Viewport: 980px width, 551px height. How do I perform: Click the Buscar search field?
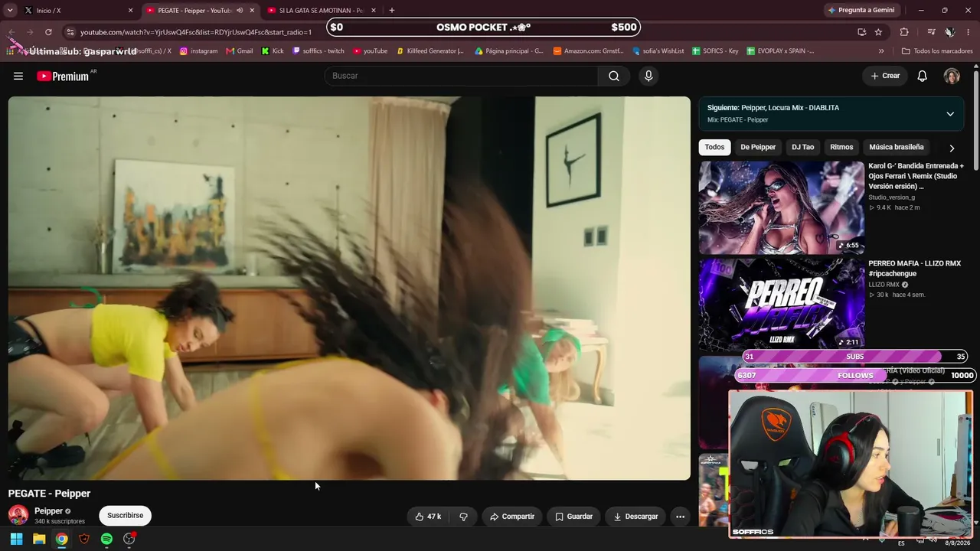pyautogui.click(x=461, y=76)
